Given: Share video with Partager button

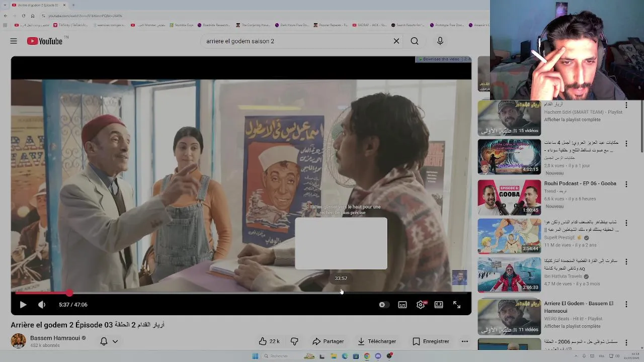Looking at the screenshot, I should pos(328,341).
